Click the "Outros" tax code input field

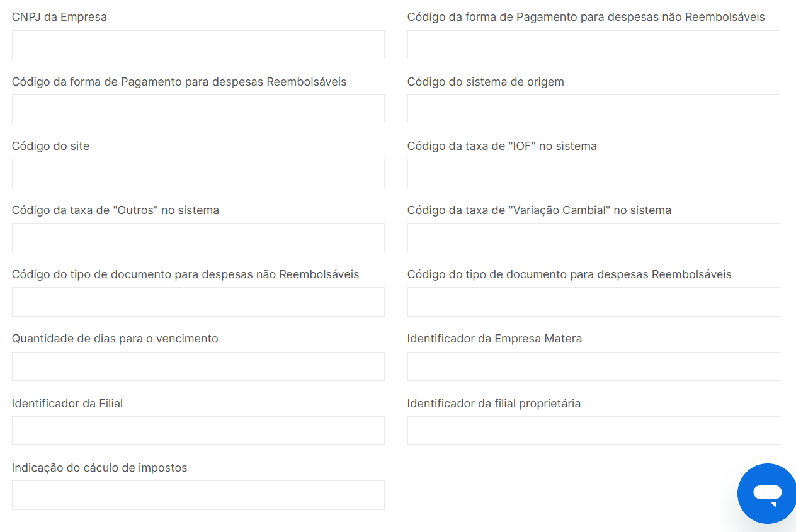[x=198, y=237]
